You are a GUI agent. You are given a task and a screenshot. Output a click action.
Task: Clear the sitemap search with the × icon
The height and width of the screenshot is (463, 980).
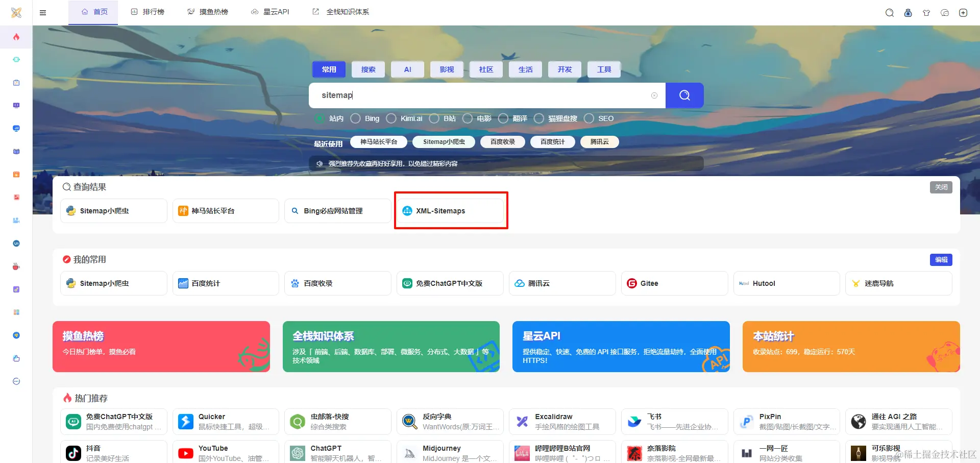click(654, 95)
